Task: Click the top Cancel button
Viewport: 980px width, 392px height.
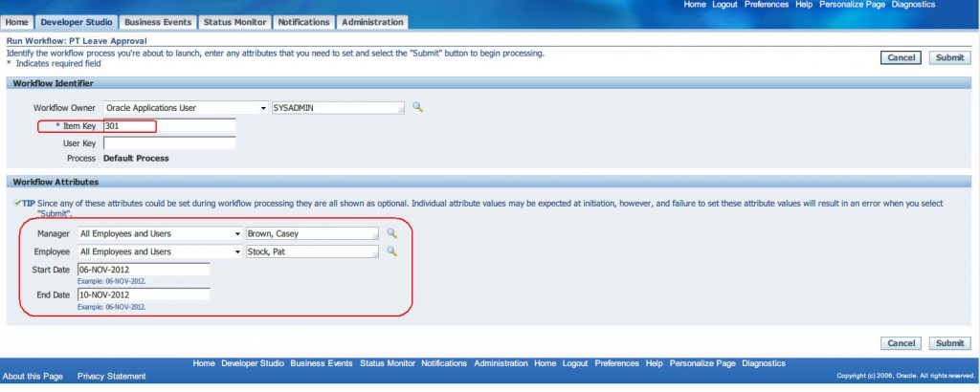Action: point(902,57)
